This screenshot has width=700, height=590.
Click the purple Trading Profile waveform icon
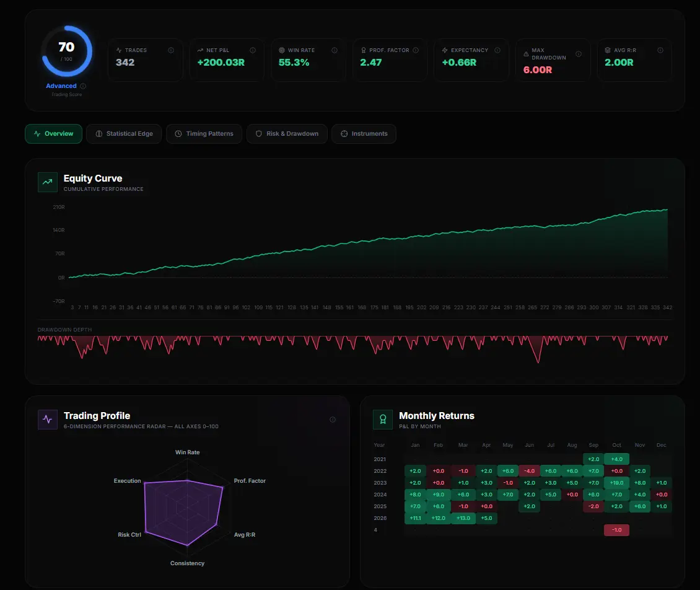click(x=47, y=420)
